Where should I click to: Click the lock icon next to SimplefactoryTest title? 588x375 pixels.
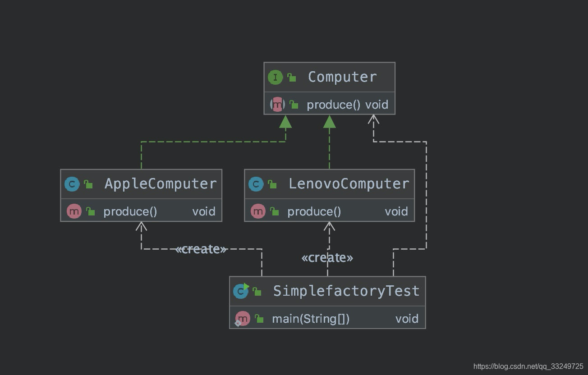257,291
